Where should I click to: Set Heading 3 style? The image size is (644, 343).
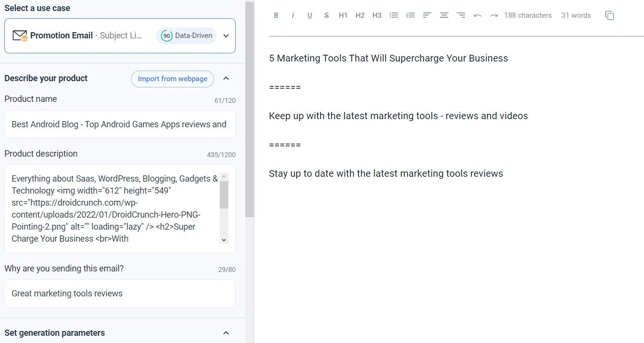377,15
